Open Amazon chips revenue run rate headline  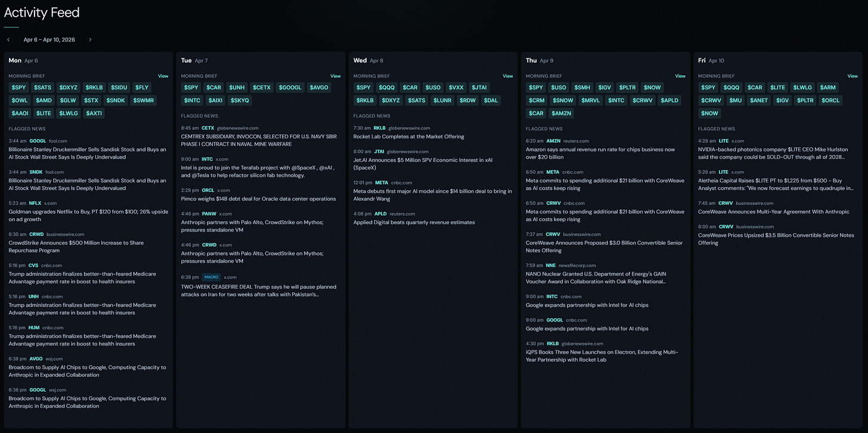(600, 153)
